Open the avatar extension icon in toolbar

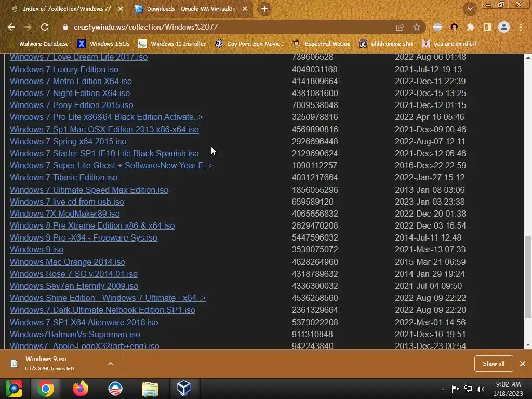pyautogui.click(x=454, y=27)
